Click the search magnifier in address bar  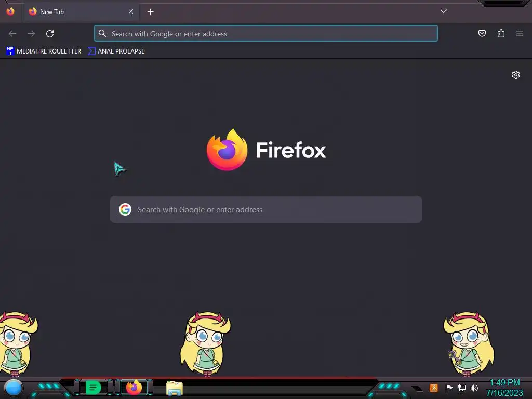pyautogui.click(x=102, y=33)
